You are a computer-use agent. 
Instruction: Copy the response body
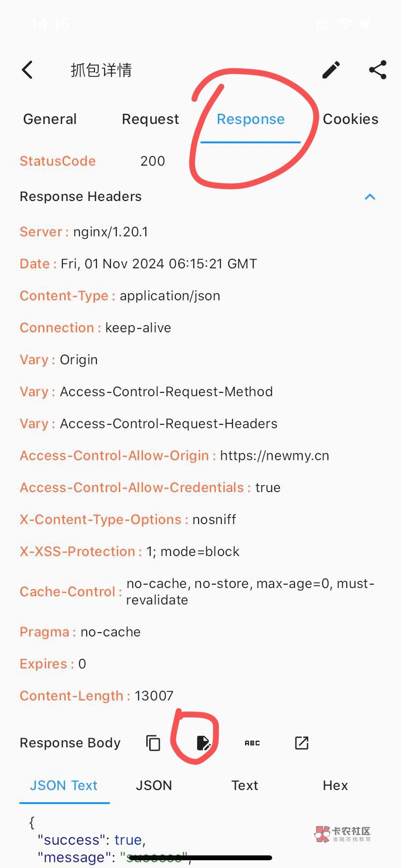(x=153, y=743)
